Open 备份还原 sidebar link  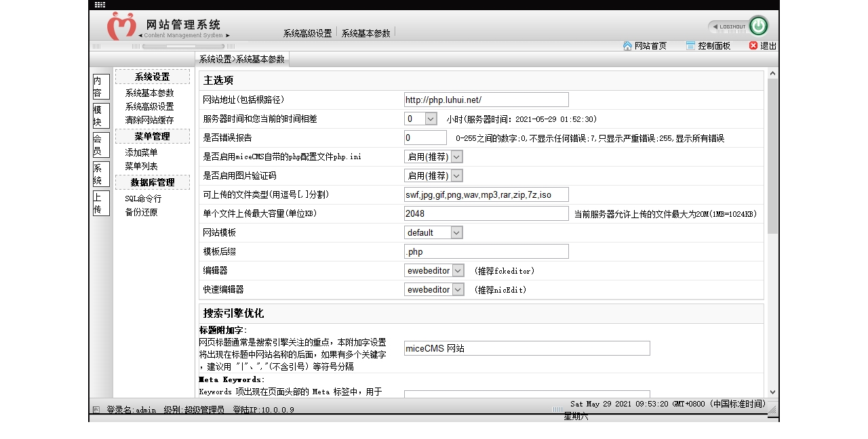[141, 212]
